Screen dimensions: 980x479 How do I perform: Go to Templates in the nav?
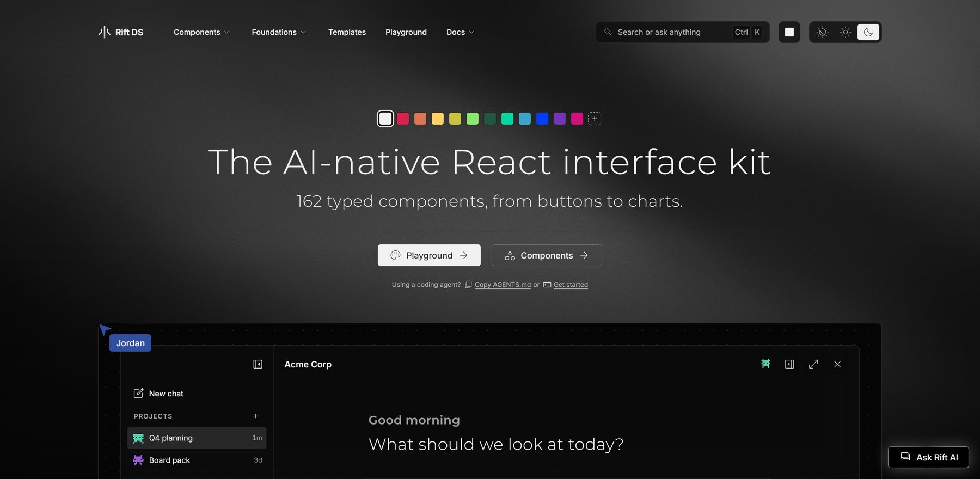[x=347, y=32]
